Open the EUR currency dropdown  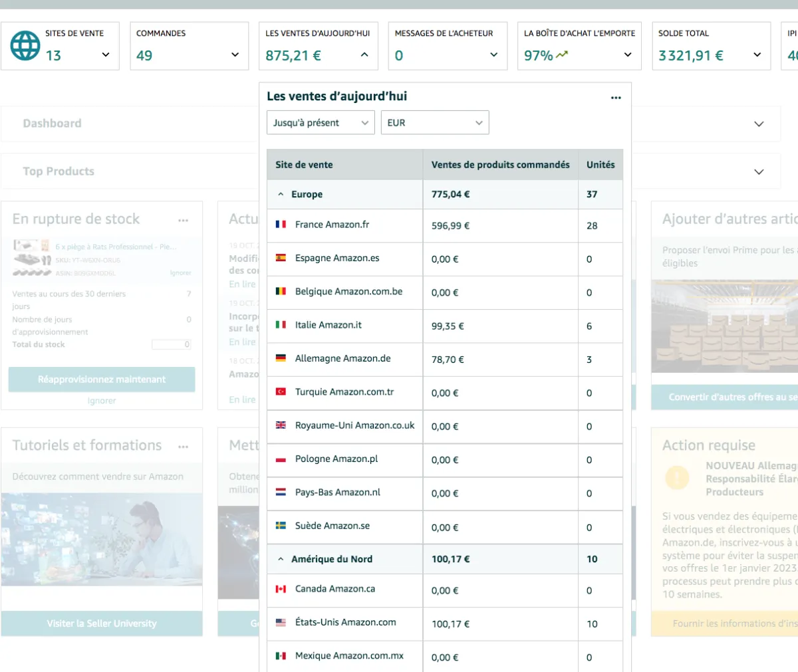click(435, 122)
